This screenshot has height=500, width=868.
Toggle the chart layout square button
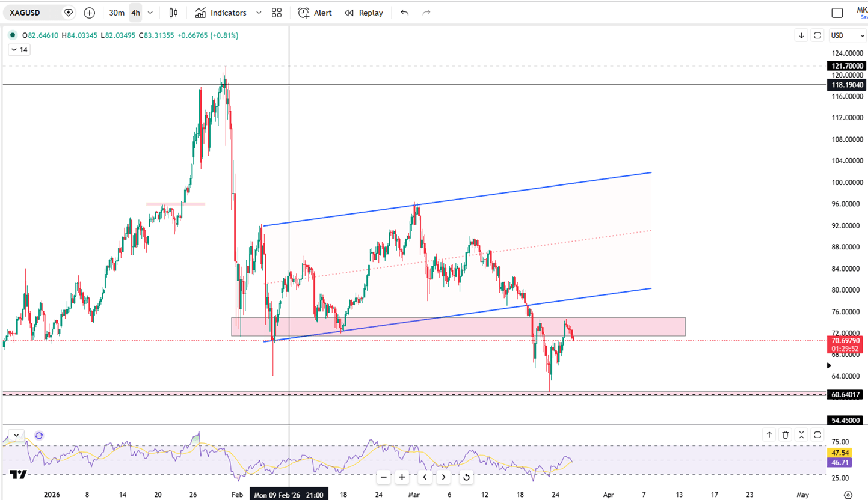point(837,13)
